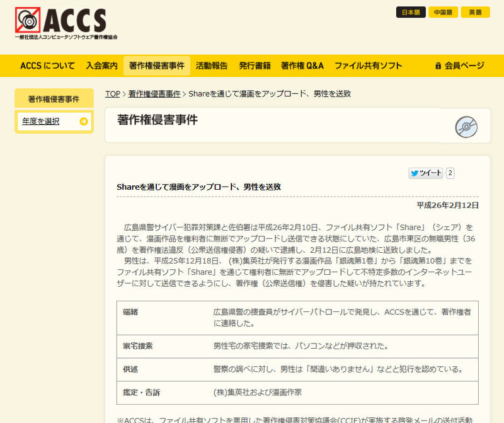Open the 入会案内 menu item
504x423 pixels.
pos(102,66)
